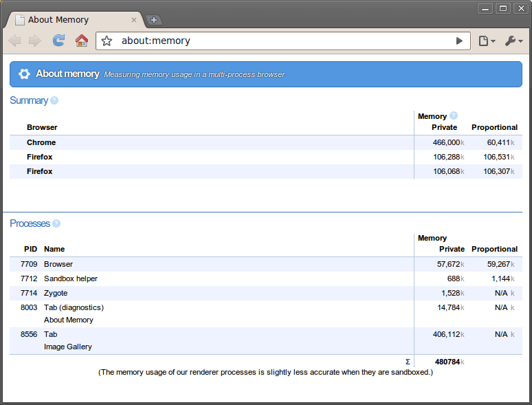532x405 pixels.
Task: Select the Chrome row in Summary
Action: click(x=266, y=142)
